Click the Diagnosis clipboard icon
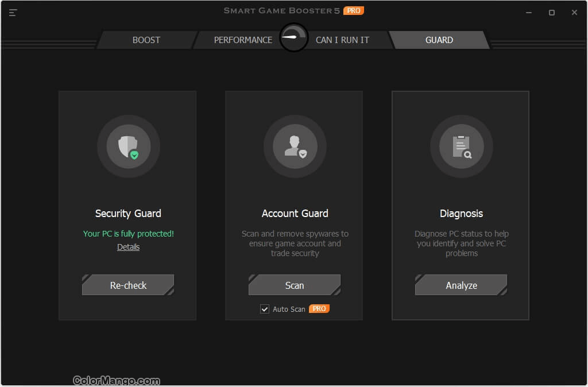 click(x=461, y=146)
